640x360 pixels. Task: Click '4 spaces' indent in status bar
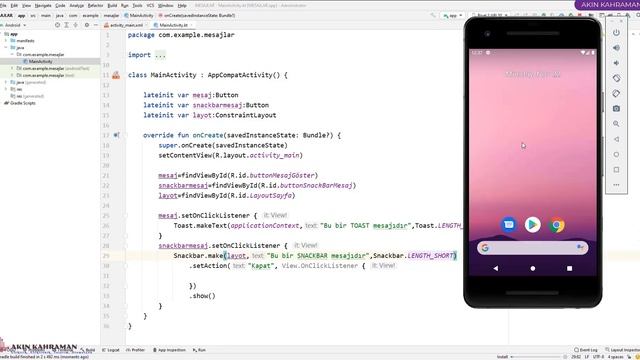(616, 357)
